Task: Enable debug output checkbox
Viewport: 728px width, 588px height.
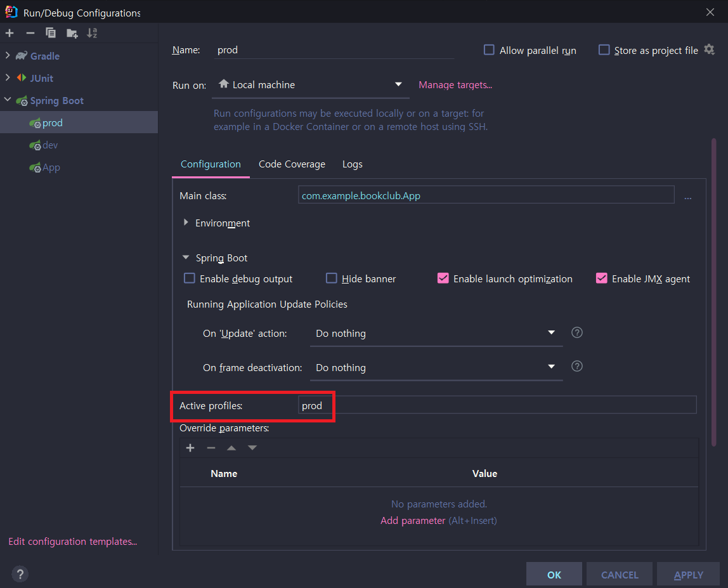Action: (190, 278)
